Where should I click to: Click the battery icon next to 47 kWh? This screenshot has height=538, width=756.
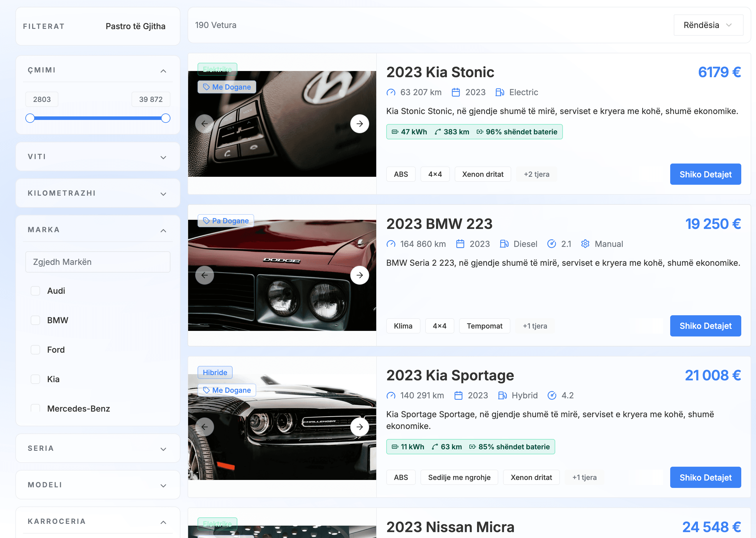coord(395,132)
